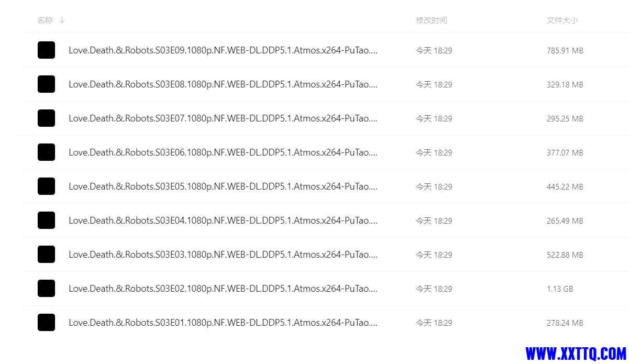Click the 1.13 GB size value
Screen dimensions: 629x364
[560, 289]
